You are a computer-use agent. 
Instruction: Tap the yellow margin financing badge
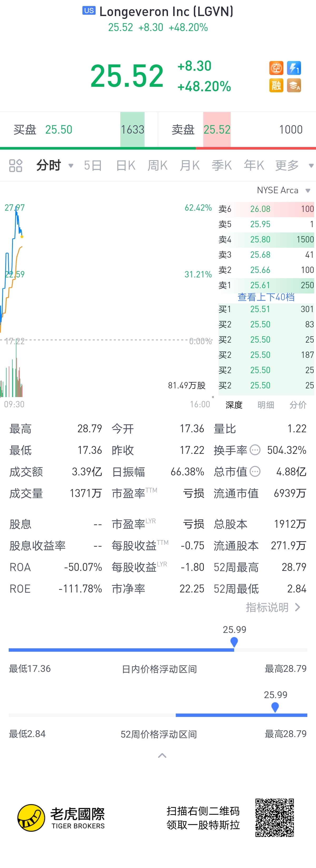point(276,85)
